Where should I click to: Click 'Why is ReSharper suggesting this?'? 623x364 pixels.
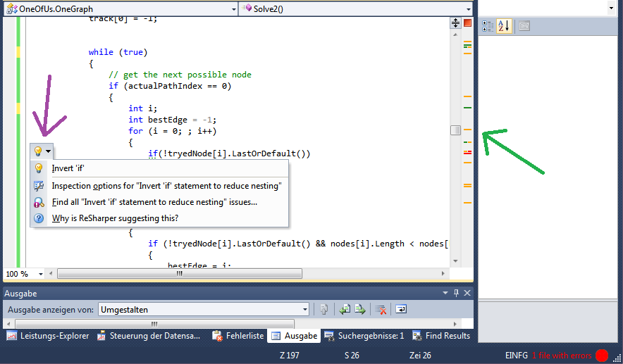pyautogui.click(x=115, y=218)
